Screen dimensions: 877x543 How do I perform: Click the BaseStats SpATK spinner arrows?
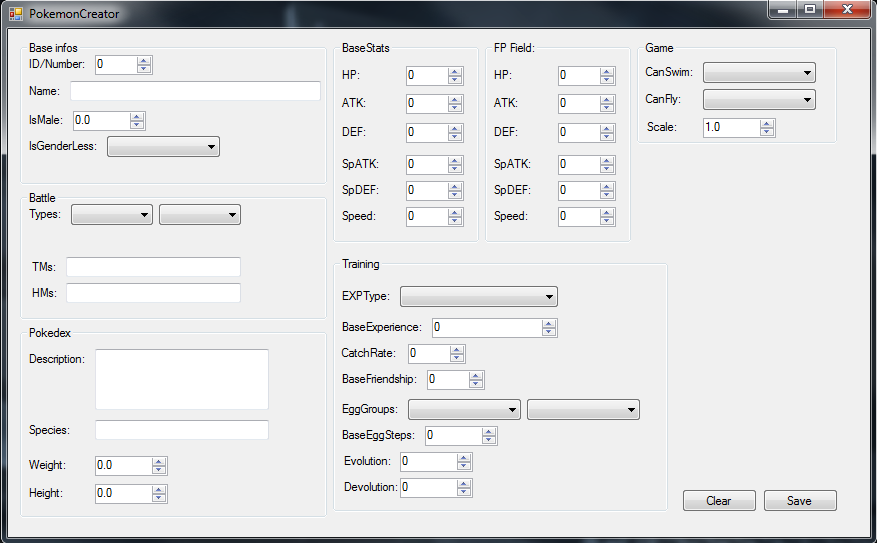pyautogui.click(x=455, y=165)
